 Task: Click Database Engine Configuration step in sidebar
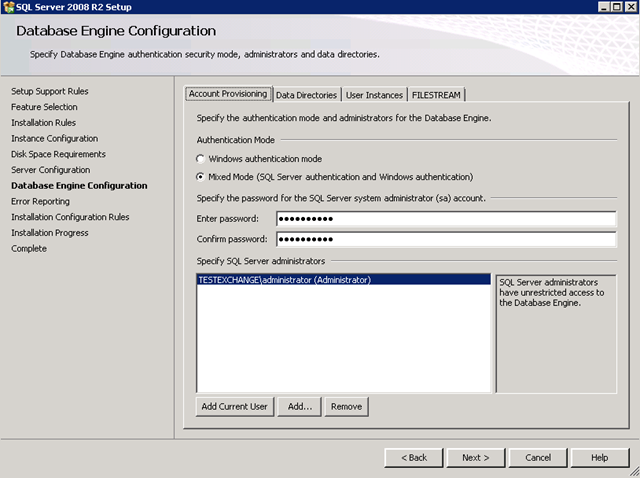click(x=79, y=185)
